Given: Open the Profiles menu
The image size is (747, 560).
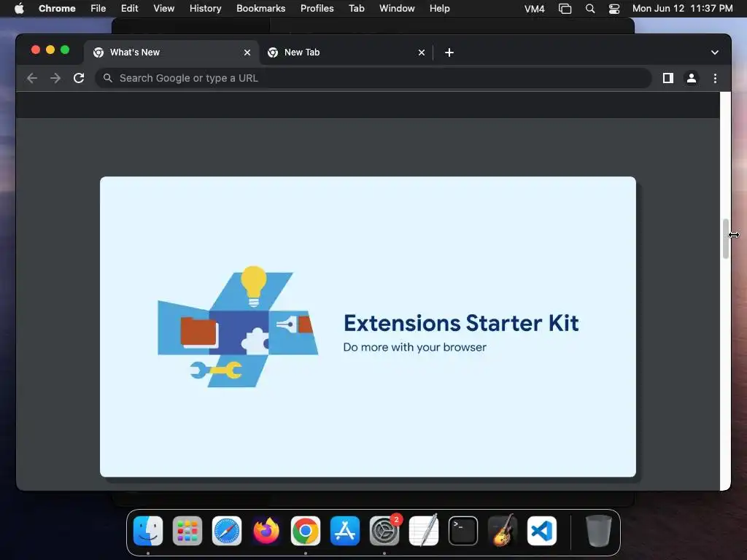Looking at the screenshot, I should 317,8.
